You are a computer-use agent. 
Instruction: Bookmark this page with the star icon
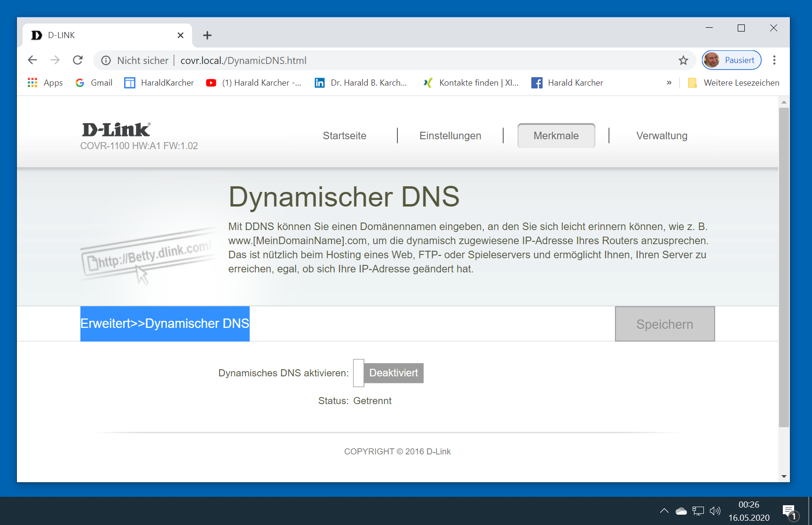[x=683, y=60]
